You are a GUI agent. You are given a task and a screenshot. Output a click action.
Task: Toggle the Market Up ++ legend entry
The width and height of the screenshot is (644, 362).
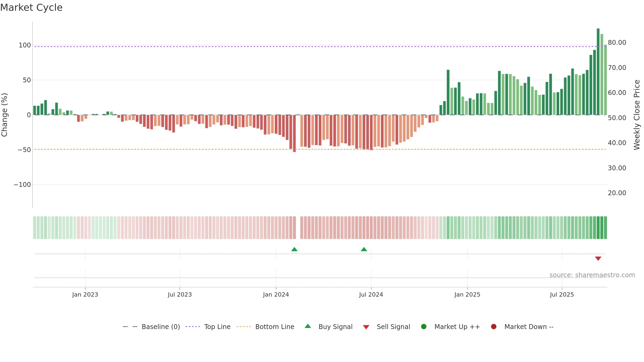click(450, 327)
